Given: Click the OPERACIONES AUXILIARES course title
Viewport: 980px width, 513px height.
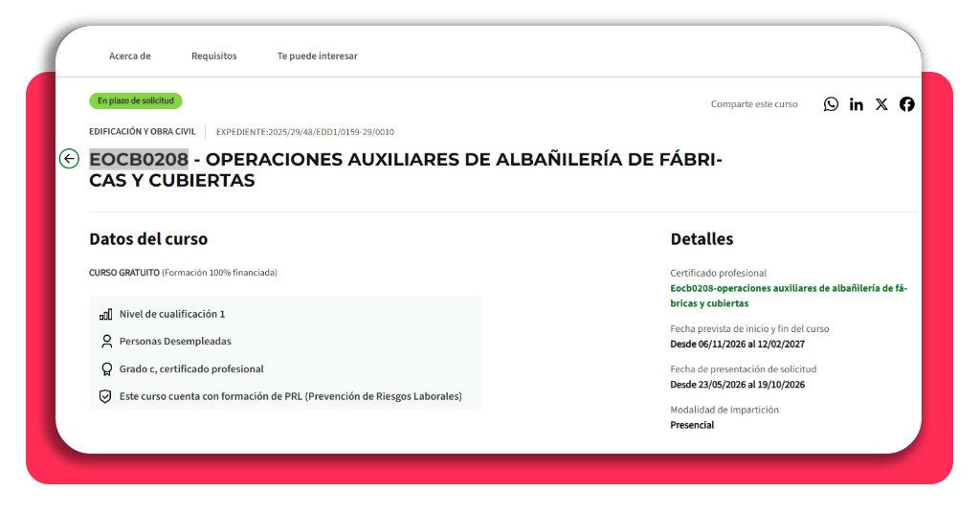Looking at the screenshot, I should pos(406,169).
